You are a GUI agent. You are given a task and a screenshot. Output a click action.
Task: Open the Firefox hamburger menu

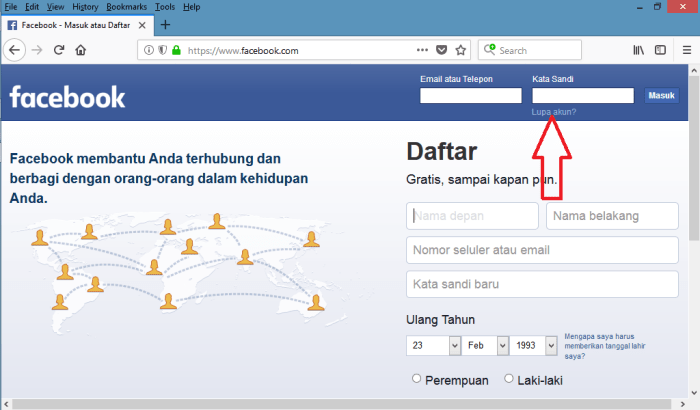click(687, 50)
